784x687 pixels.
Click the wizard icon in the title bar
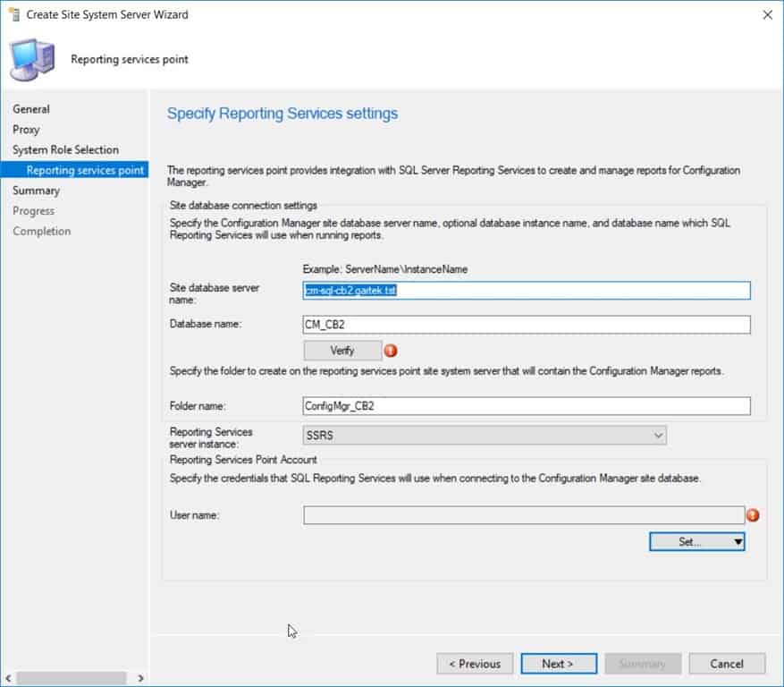pos(13,14)
